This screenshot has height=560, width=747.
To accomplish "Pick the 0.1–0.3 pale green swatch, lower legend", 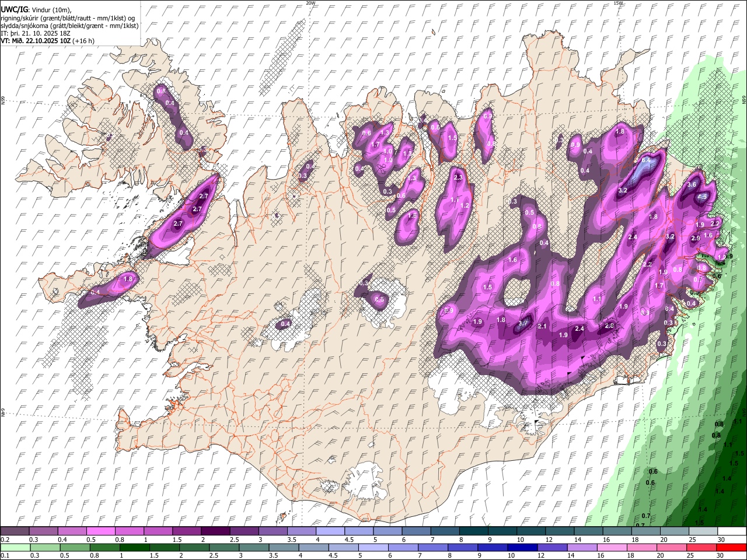I will point(15,547).
